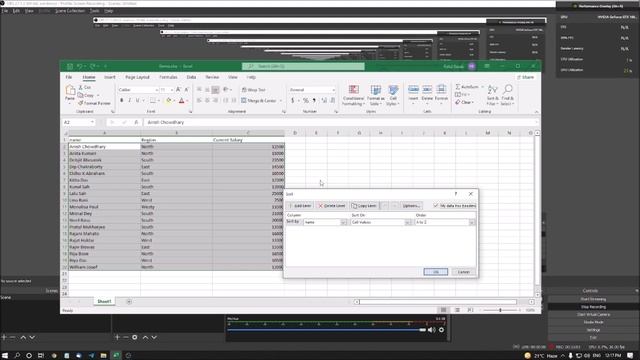Click Options button in Sort dialog
640x360 pixels.
[x=411, y=206]
